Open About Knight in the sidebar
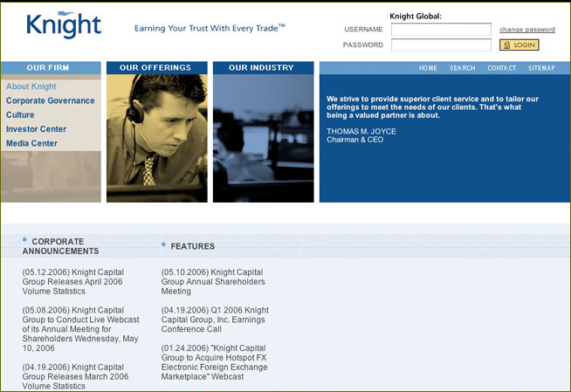This screenshot has width=571, height=392. pos(31,87)
